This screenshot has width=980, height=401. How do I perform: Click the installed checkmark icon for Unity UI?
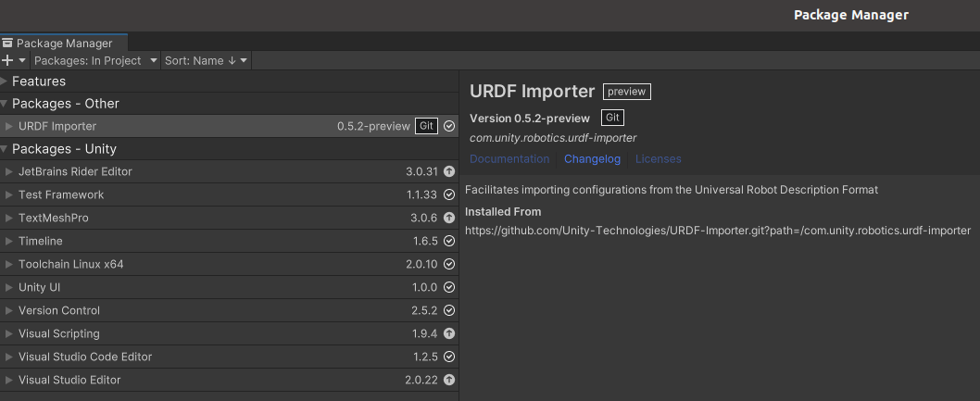[x=449, y=287]
